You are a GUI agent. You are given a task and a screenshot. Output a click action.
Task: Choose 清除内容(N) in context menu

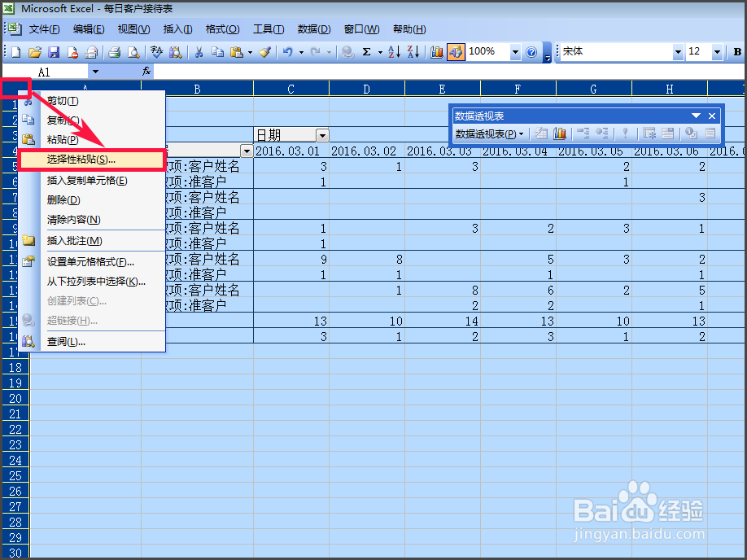92,219
